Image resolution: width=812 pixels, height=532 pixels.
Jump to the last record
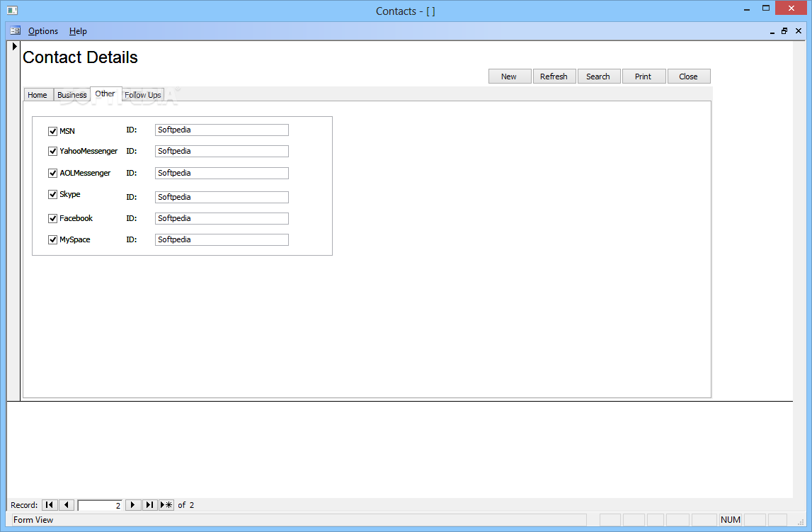(149, 504)
